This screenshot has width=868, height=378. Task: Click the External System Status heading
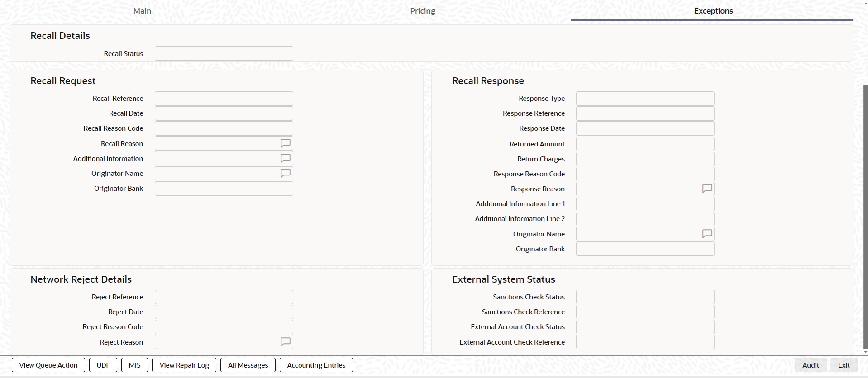(503, 279)
